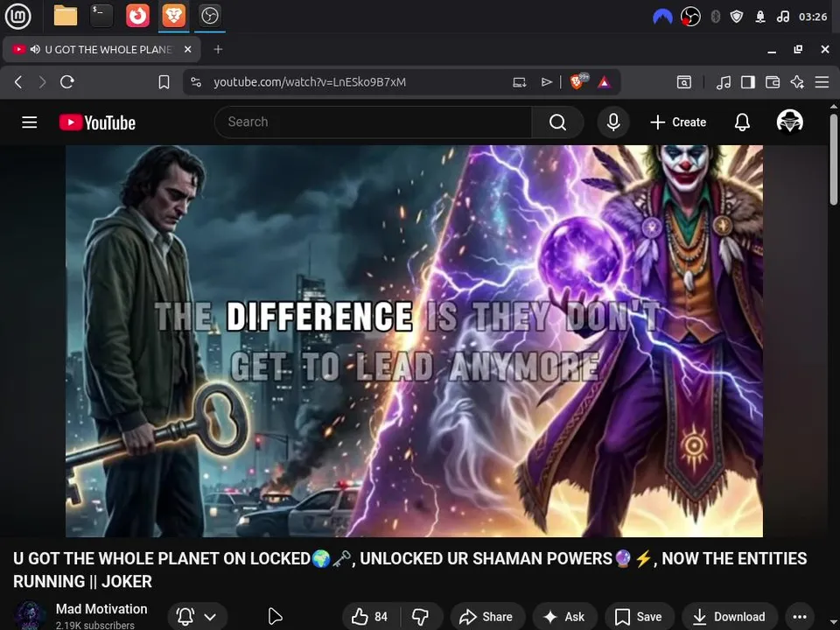Click the magnifier search button
Image resolution: width=840 pixels, height=630 pixels.
[557, 122]
